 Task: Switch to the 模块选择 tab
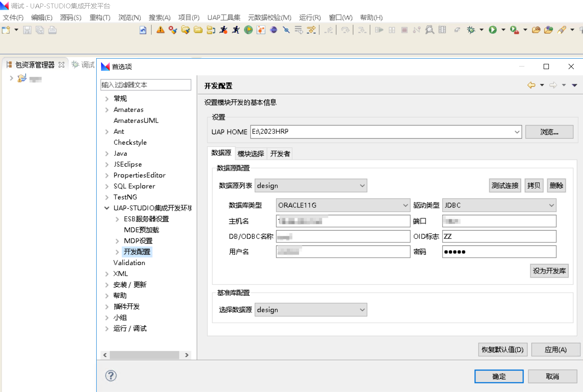(251, 154)
